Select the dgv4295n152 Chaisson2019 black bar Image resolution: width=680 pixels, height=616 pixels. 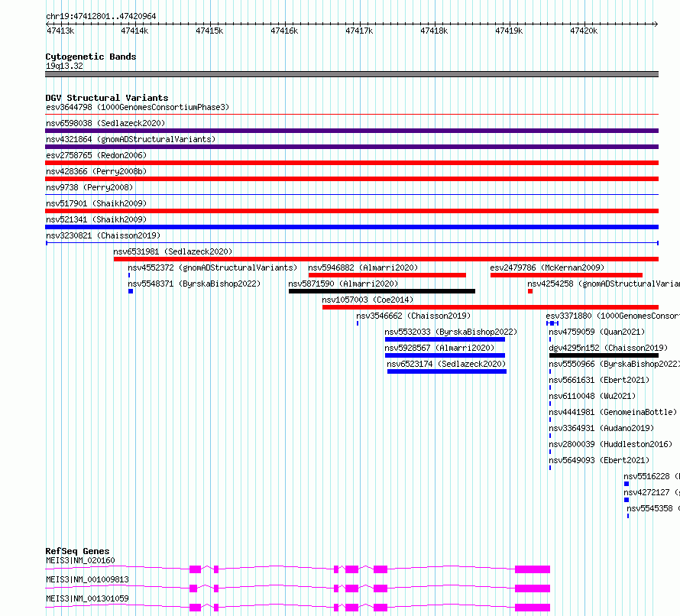pyautogui.click(x=604, y=355)
